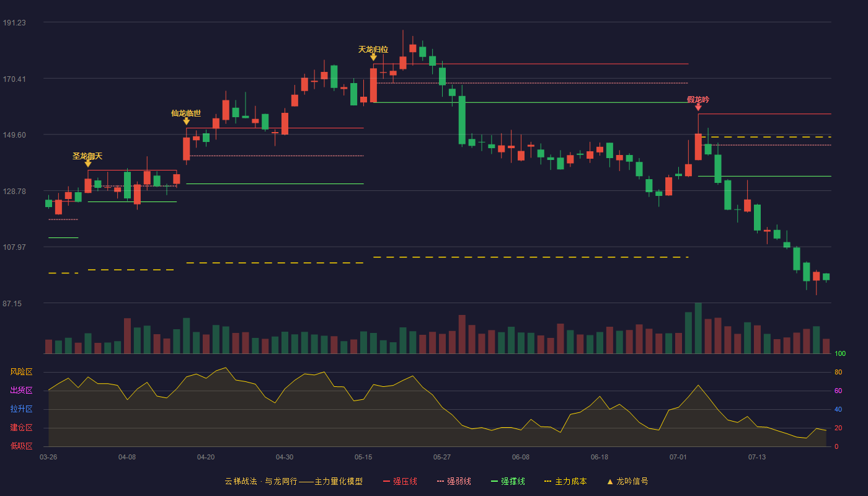Click the 建仓区 zone label
Image resolution: width=868 pixels, height=496 pixels.
point(21,428)
